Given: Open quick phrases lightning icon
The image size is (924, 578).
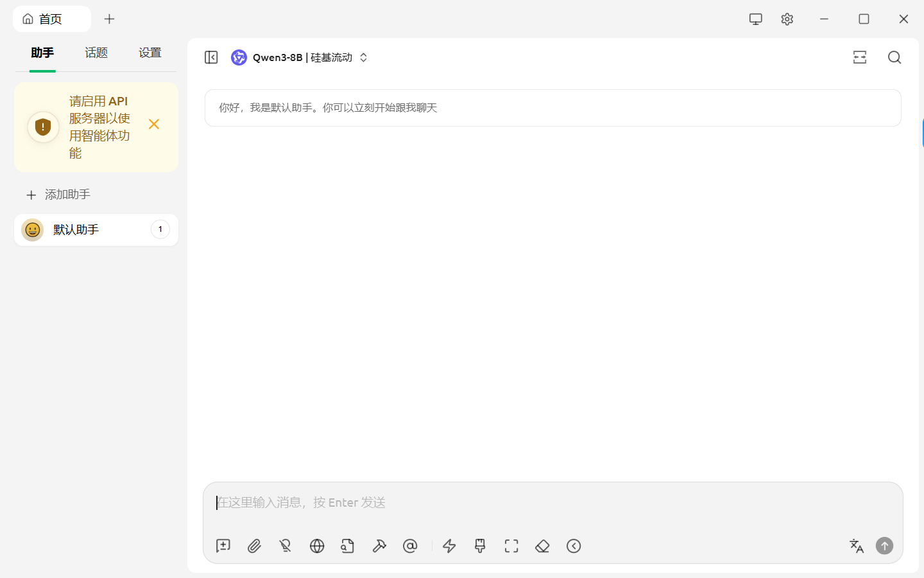Looking at the screenshot, I should pyautogui.click(x=449, y=546).
